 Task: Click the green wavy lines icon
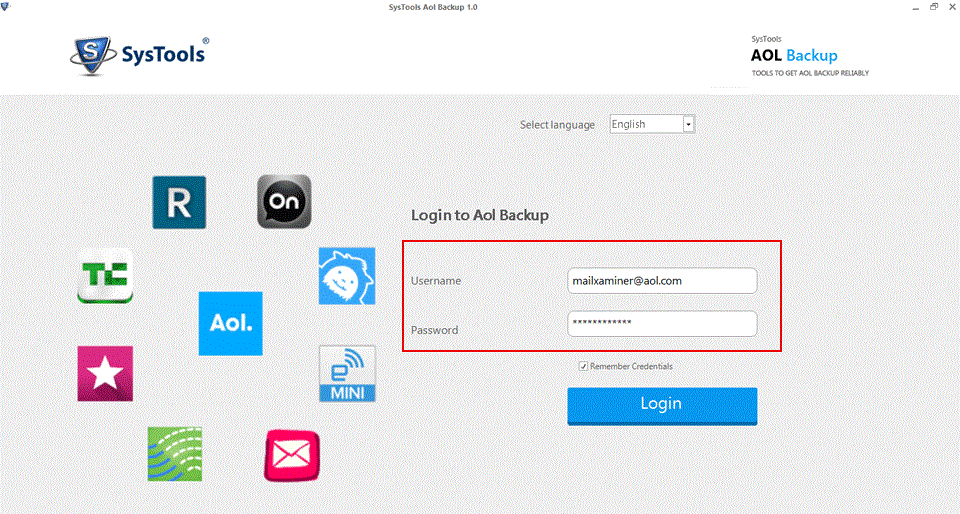click(x=175, y=454)
